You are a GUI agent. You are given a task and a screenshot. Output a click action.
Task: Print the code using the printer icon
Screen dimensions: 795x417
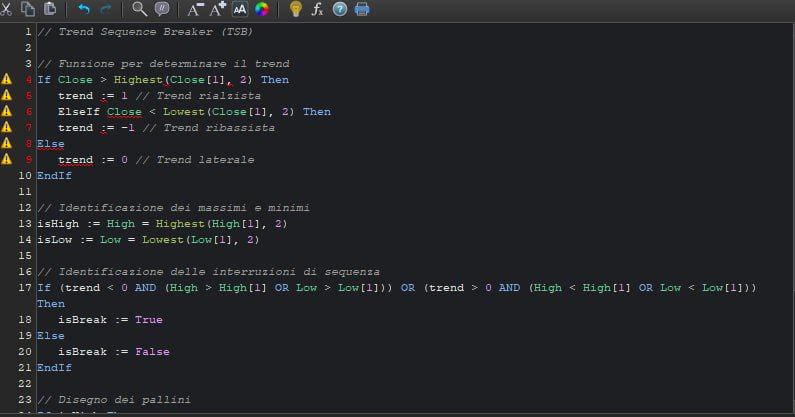(x=362, y=10)
